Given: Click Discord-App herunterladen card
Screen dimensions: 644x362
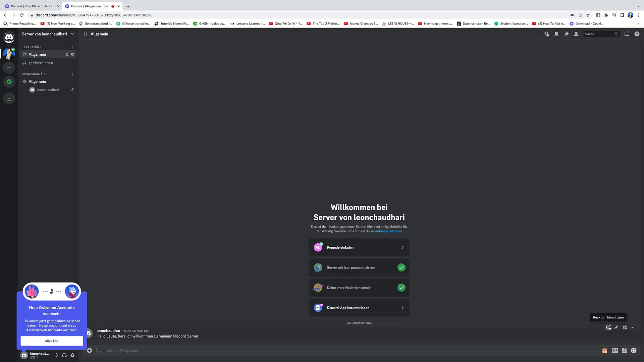Looking at the screenshot, I should pos(359,308).
